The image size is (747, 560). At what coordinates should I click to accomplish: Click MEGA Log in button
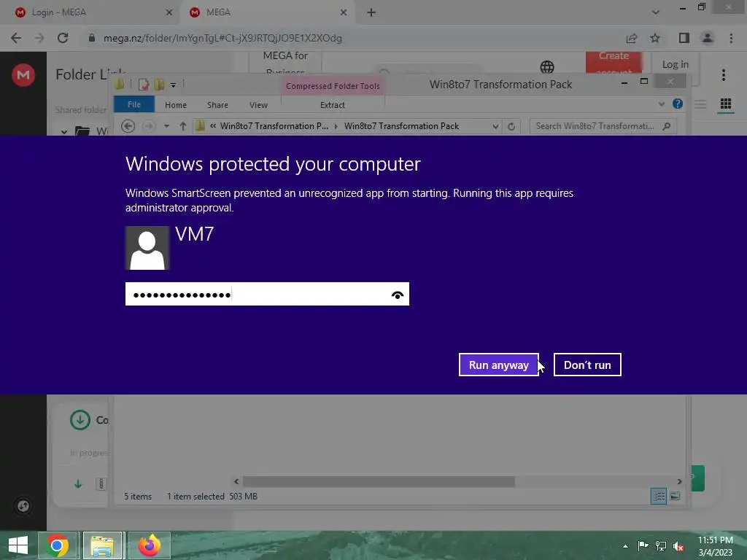click(x=675, y=64)
